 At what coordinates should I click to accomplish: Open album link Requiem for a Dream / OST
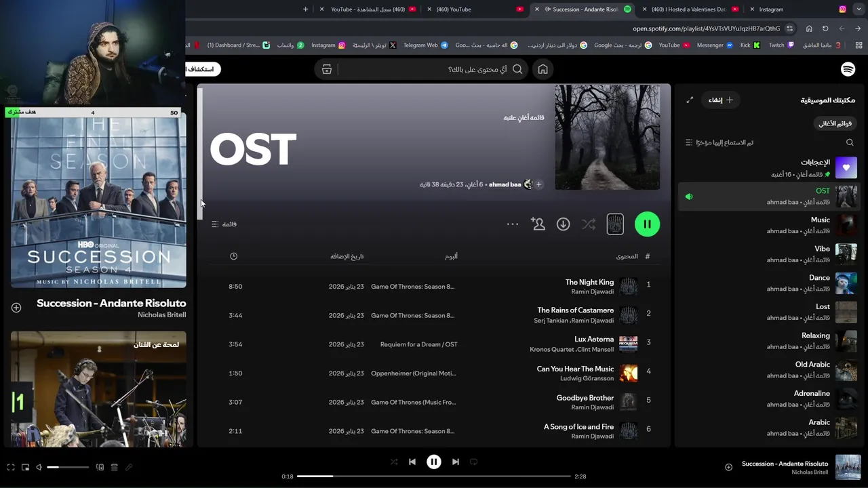[x=419, y=344]
